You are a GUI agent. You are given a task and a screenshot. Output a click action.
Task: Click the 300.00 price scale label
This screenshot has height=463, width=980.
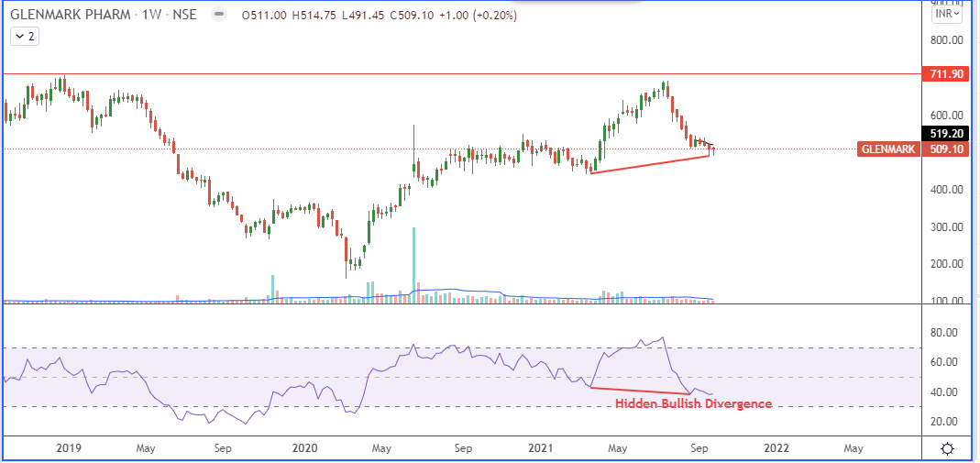948,226
